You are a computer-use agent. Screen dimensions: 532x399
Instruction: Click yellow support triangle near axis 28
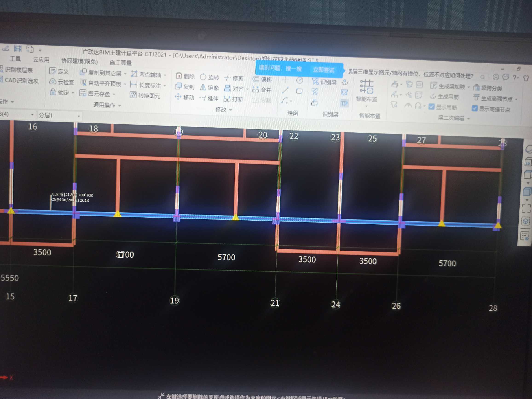pyautogui.click(x=498, y=225)
